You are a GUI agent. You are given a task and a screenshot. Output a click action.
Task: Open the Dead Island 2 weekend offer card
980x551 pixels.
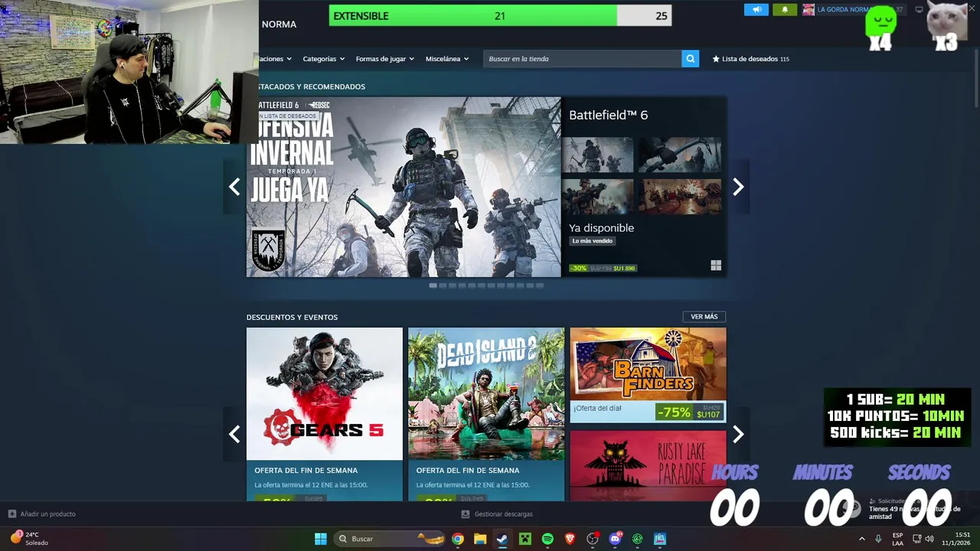(486, 414)
